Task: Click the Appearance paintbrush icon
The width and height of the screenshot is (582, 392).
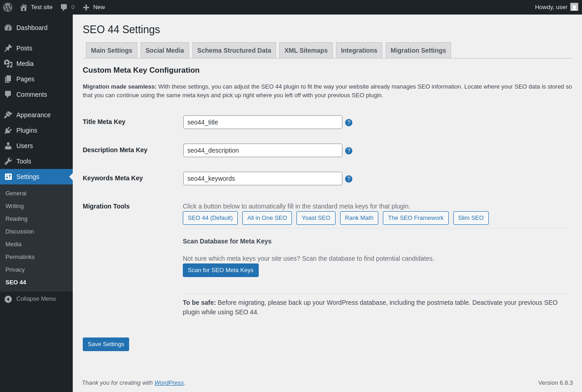Action: point(8,115)
